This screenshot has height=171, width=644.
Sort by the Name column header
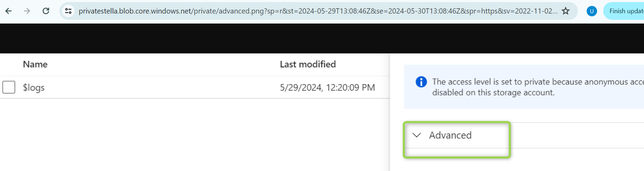(x=35, y=65)
